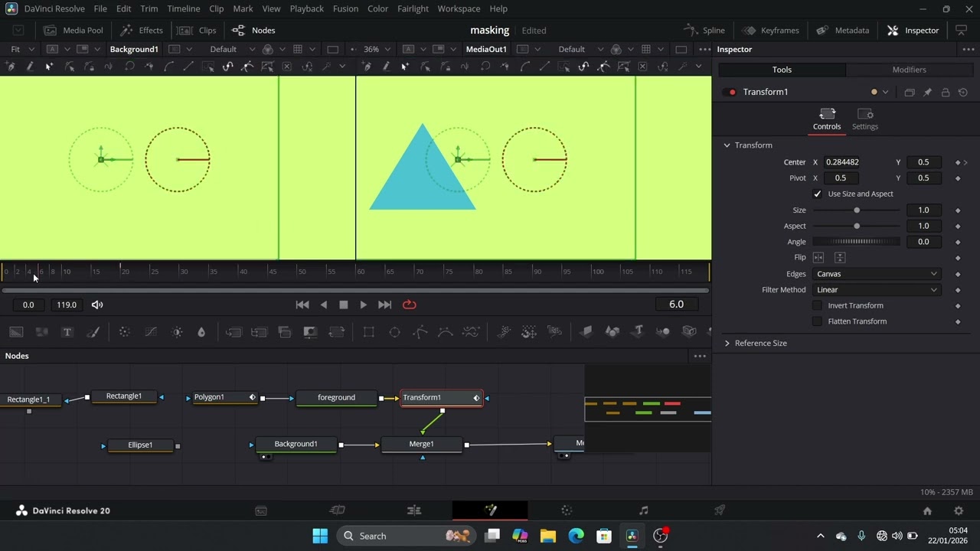The image size is (980, 551).
Task: Enable Flatten Transform checkbox
Action: pos(817,321)
